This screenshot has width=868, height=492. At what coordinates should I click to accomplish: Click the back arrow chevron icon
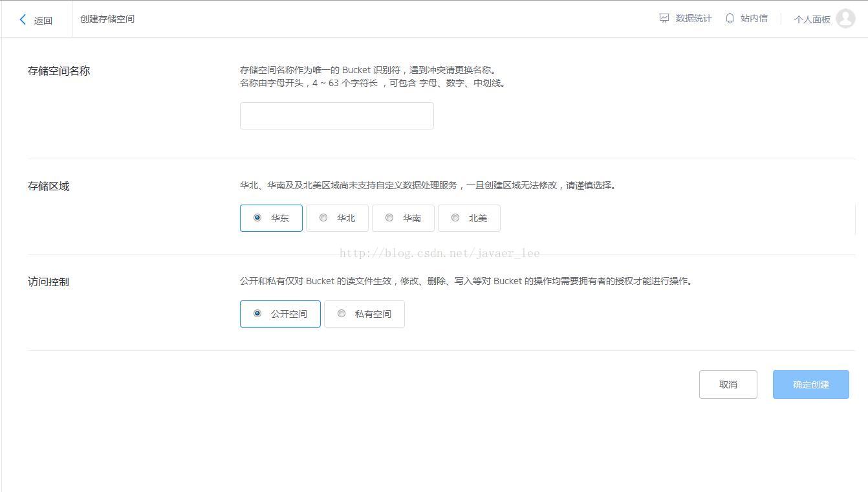[x=23, y=19]
